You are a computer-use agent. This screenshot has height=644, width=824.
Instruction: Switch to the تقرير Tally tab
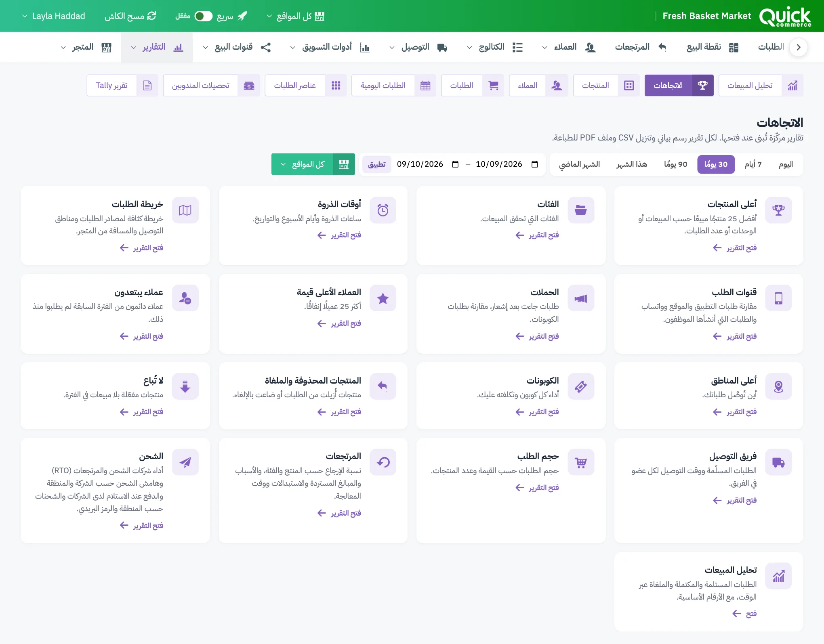coord(122,86)
